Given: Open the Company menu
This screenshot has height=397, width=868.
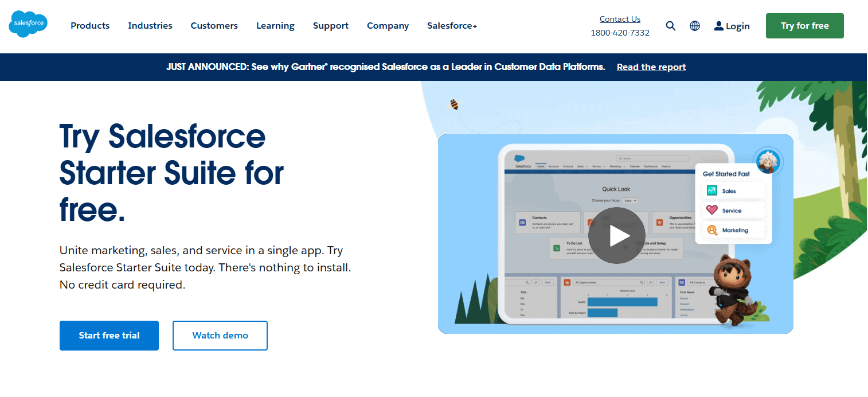Looking at the screenshot, I should 388,26.
